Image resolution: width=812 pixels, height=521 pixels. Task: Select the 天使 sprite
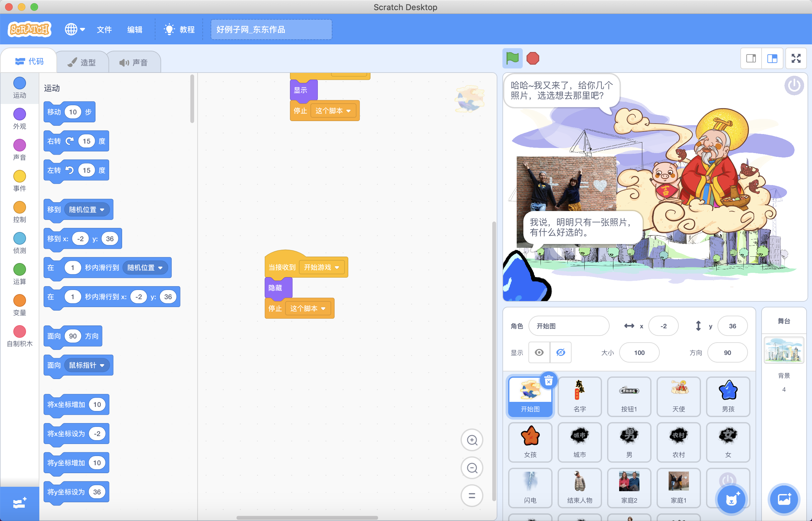click(678, 397)
